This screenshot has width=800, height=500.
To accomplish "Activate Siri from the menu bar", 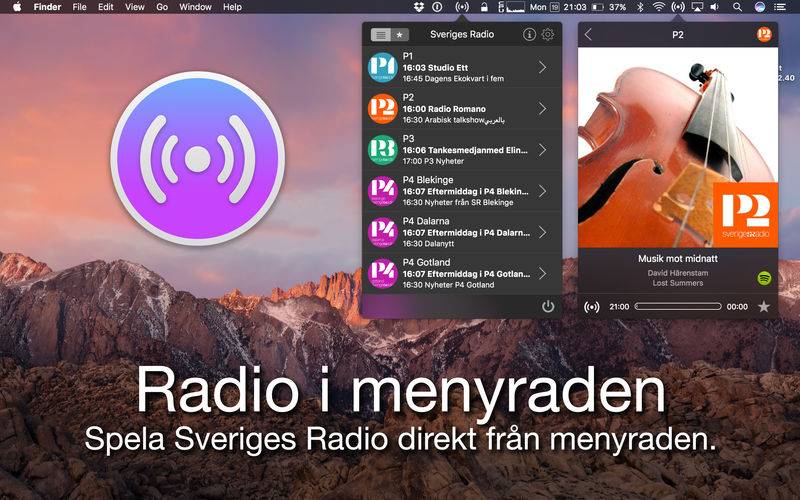I will [760, 7].
